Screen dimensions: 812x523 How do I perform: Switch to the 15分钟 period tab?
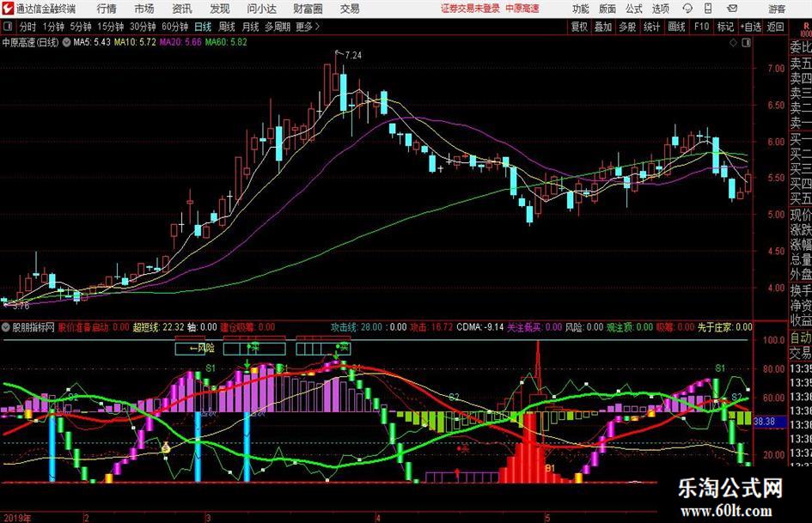pos(110,27)
